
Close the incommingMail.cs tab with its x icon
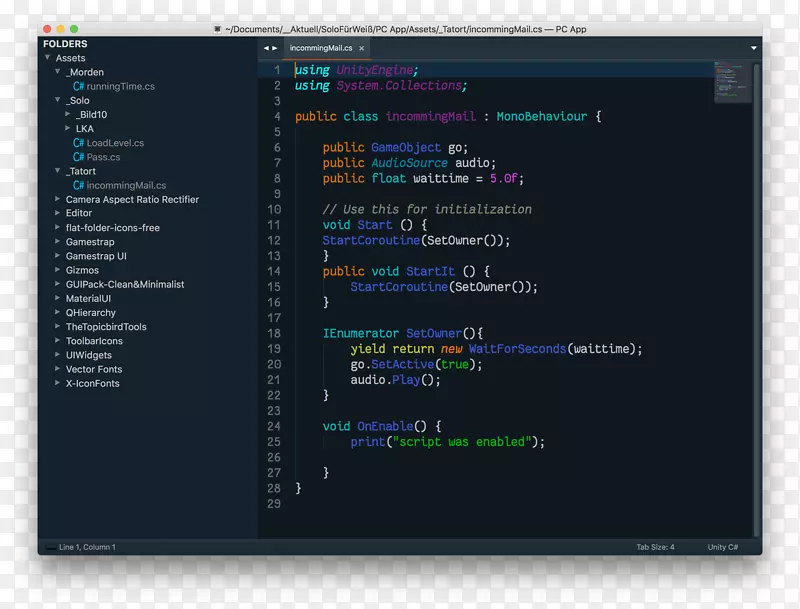(x=362, y=47)
